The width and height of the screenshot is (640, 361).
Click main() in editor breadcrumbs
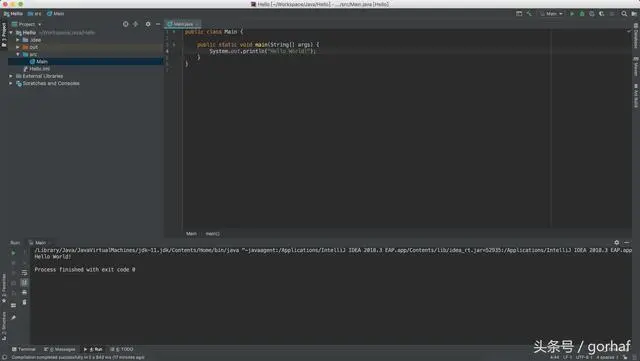click(212, 234)
